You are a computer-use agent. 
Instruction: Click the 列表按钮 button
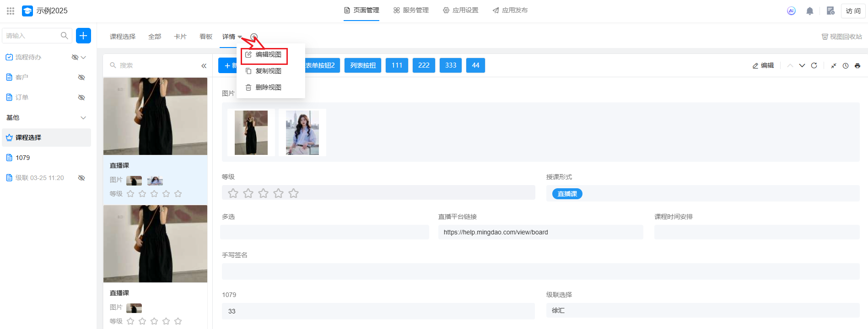pos(363,65)
